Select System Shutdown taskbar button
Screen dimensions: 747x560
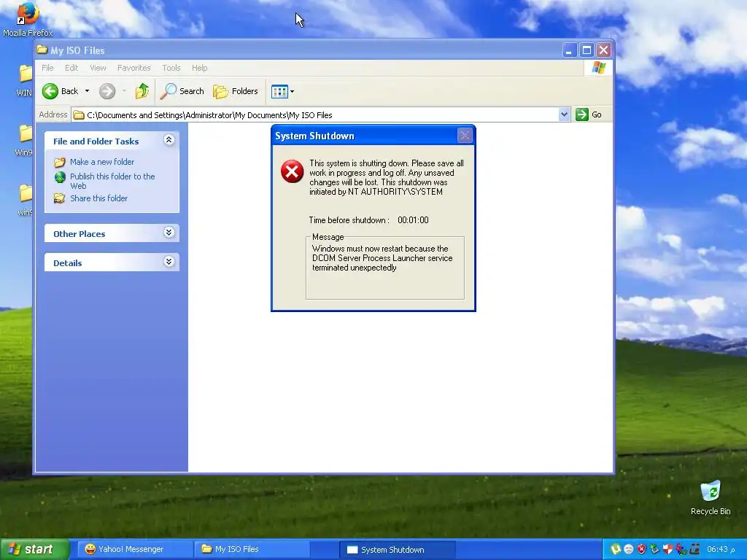click(398, 550)
